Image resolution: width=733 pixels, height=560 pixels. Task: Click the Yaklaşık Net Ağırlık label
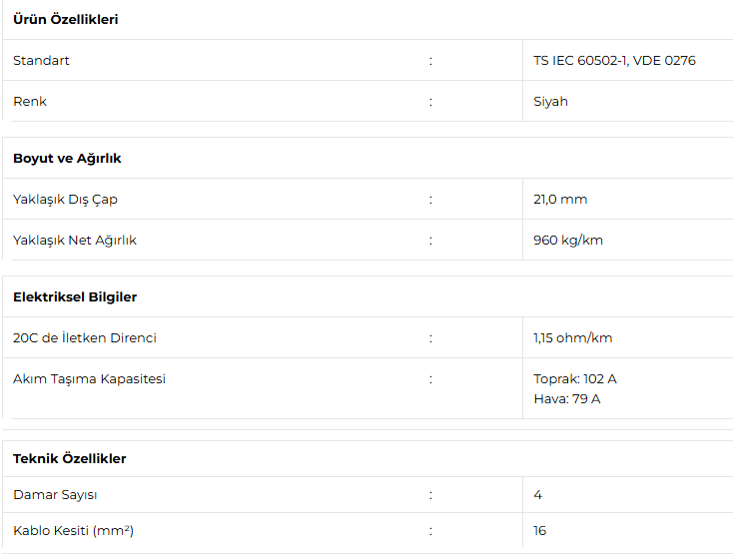pyautogui.click(x=75, y=241)
